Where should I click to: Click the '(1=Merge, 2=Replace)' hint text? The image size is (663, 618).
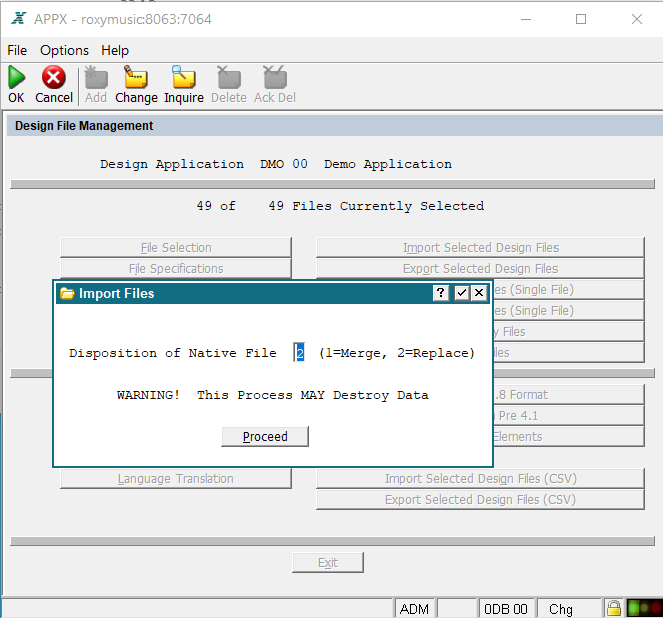click(x=397, y=353)
